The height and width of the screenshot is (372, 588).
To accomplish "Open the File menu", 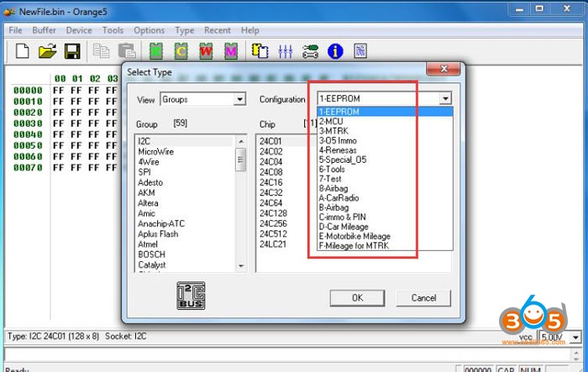I will (x=15, y=30).
